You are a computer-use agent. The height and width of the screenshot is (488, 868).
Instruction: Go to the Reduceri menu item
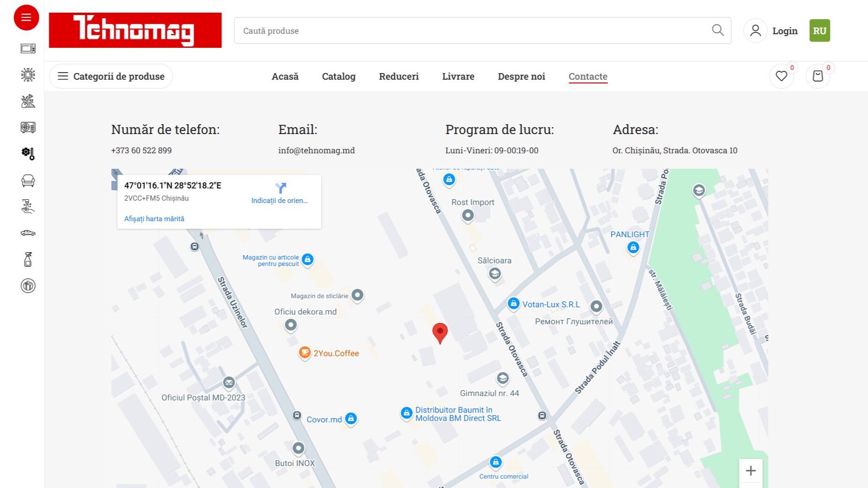(399, 76)
